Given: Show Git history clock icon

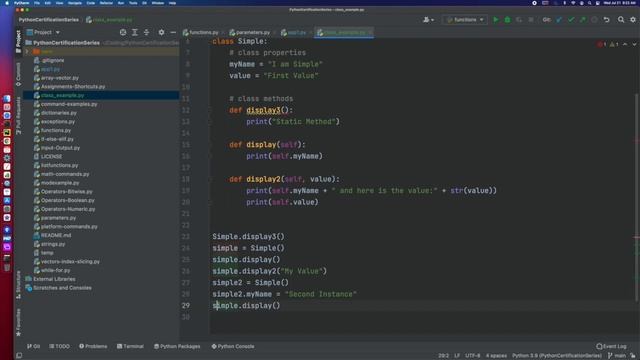Looking at the screenshot, I should (x=594, y=20).
